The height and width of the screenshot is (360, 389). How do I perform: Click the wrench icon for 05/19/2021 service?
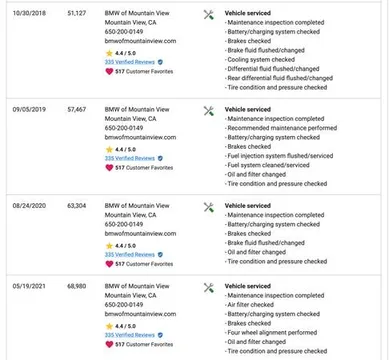(209, 288)
